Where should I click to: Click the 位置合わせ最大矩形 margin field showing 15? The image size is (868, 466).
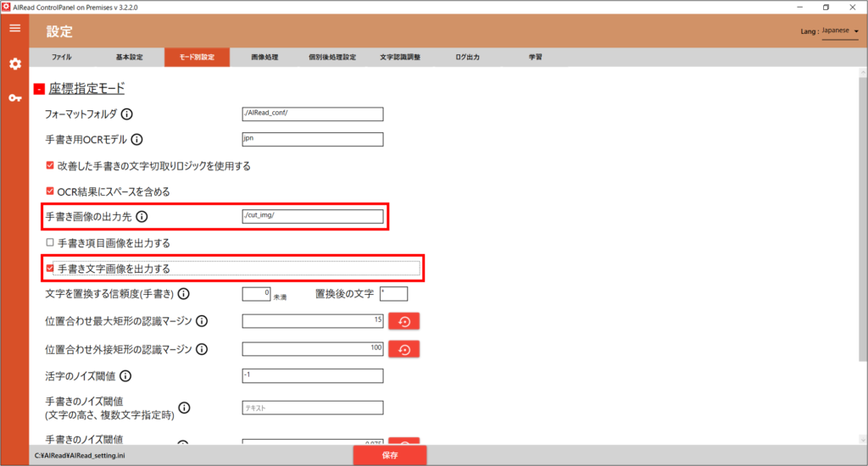(x=313, y=321)
